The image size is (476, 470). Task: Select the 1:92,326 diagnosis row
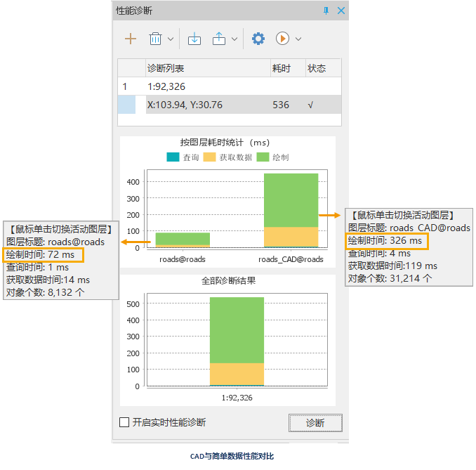166,87
